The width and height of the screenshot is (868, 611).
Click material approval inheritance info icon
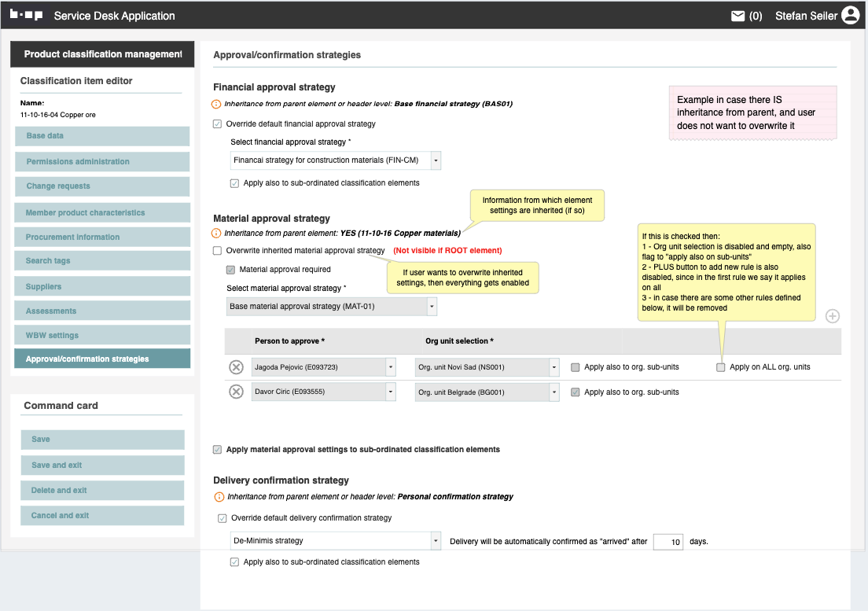[x=217, y=234]
